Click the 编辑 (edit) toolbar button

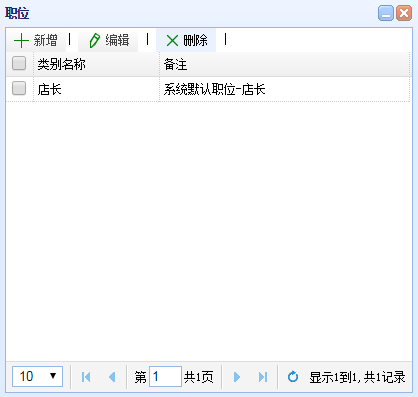pyautogui.click(x=108, y=40)
